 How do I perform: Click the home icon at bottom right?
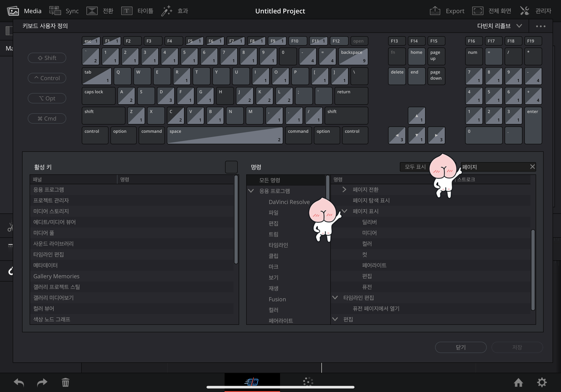[x=518, y=382]
